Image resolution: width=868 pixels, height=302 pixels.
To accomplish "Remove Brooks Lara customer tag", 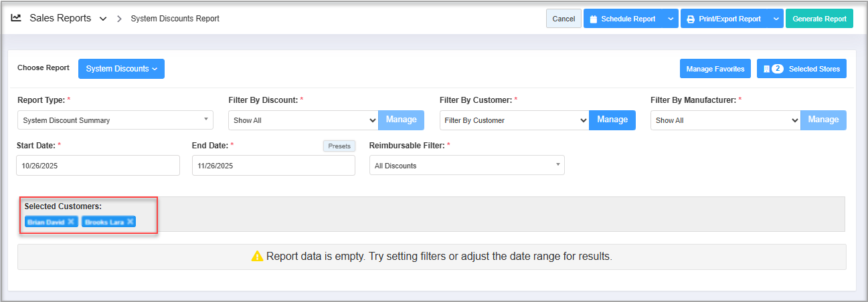I will [x=131, y=222].
